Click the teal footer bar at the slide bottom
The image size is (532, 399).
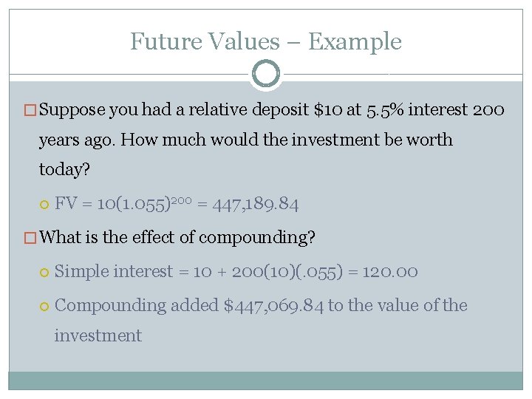pos(266,380)
